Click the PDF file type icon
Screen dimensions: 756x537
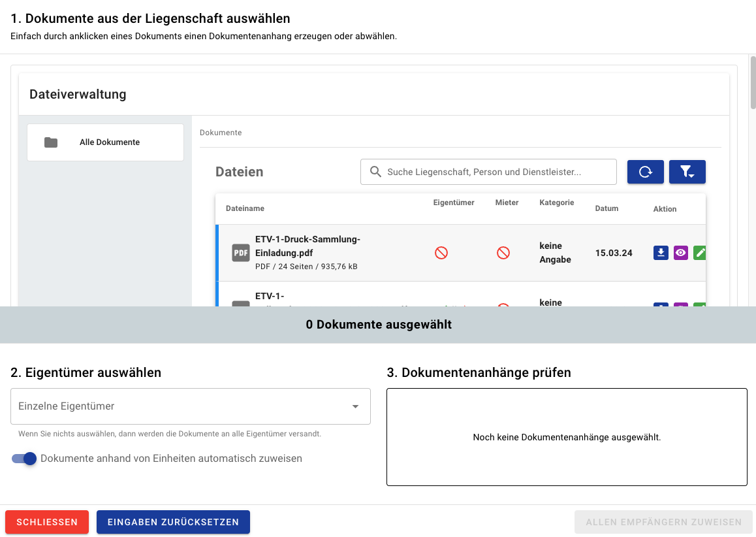point(241,253)
